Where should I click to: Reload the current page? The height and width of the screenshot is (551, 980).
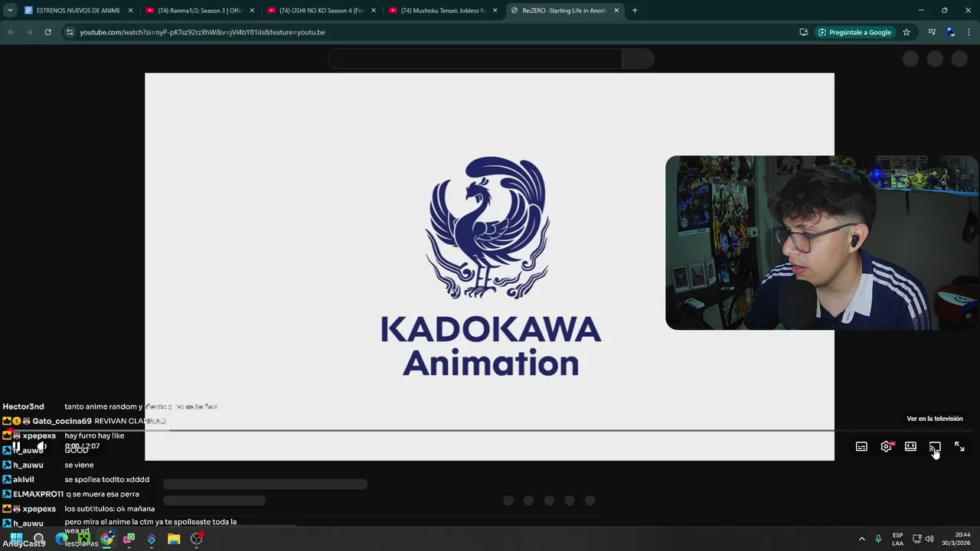[x=47, y=32]
